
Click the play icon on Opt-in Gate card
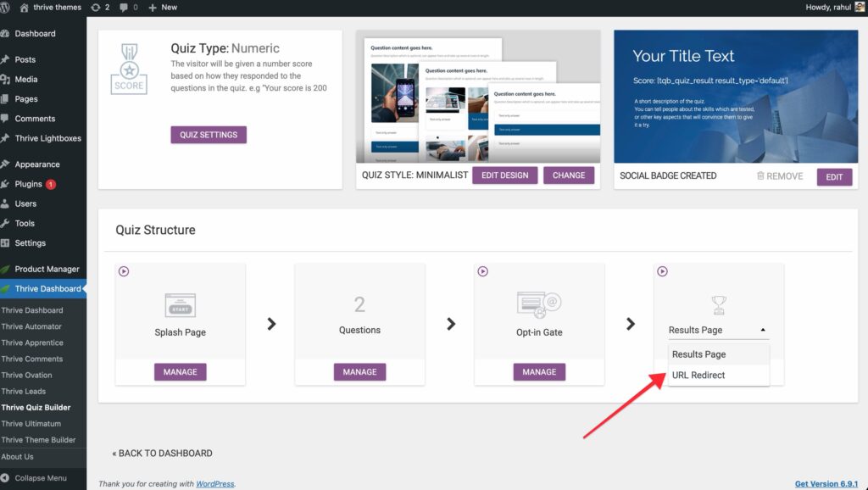(483, 272)
